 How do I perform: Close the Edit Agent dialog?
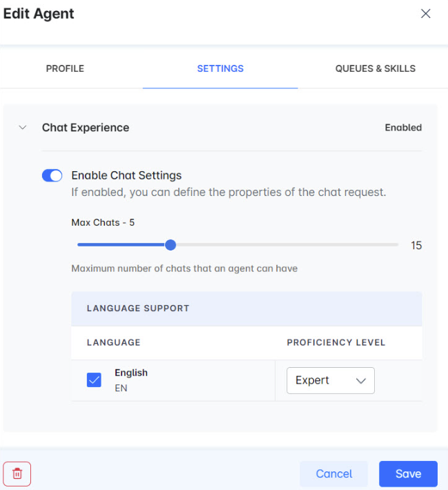(x=426, y=14)
